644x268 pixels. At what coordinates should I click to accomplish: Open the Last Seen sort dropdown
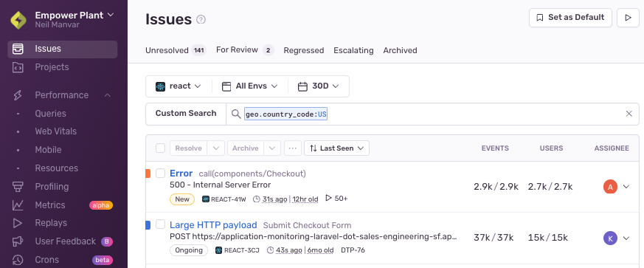(336, 148)
